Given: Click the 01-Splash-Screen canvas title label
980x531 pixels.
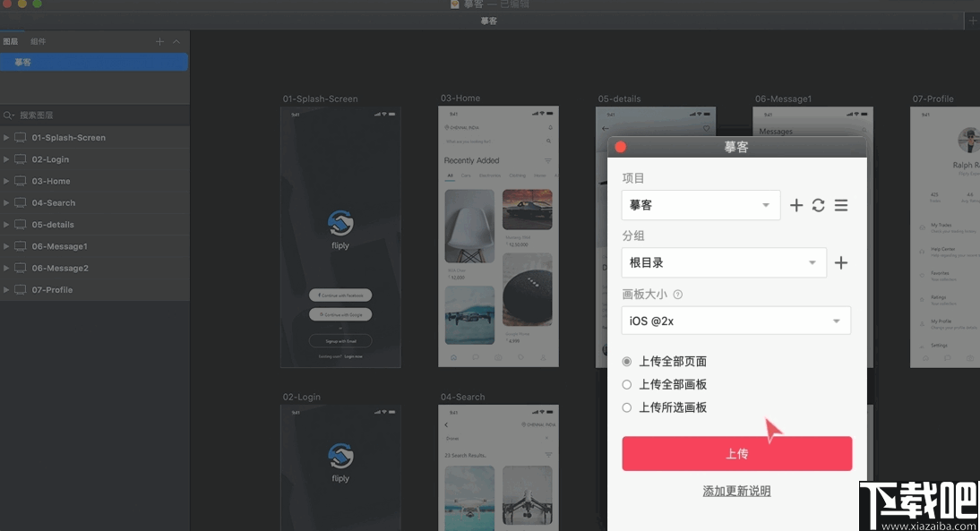Looking at the screenshot, I should tap(320, 98).
